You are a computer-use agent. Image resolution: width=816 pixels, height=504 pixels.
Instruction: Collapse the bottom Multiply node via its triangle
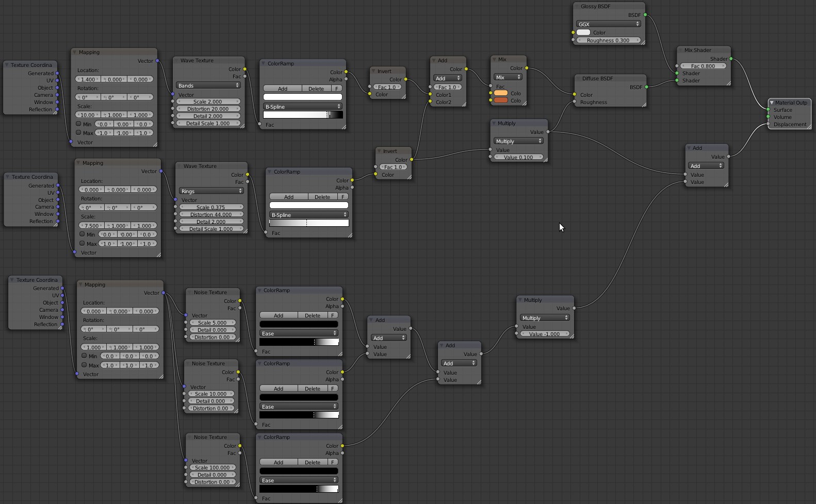pyautogui.click(x=520, y=300)
